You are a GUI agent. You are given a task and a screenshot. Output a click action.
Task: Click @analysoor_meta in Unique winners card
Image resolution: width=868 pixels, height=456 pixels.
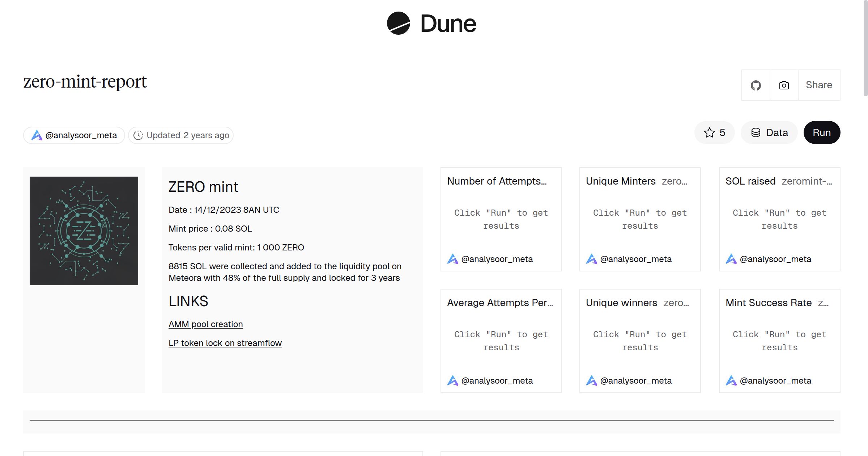(635, 381)
